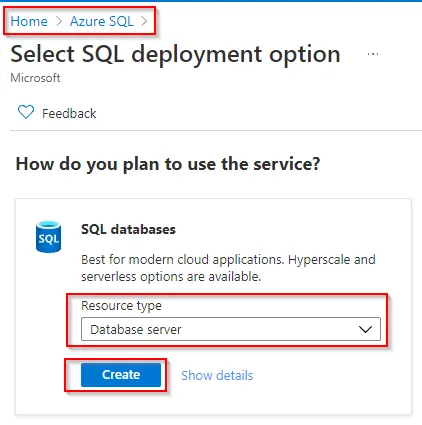Go to Home via the breadcrumb
422x425 pixels.
29,21
